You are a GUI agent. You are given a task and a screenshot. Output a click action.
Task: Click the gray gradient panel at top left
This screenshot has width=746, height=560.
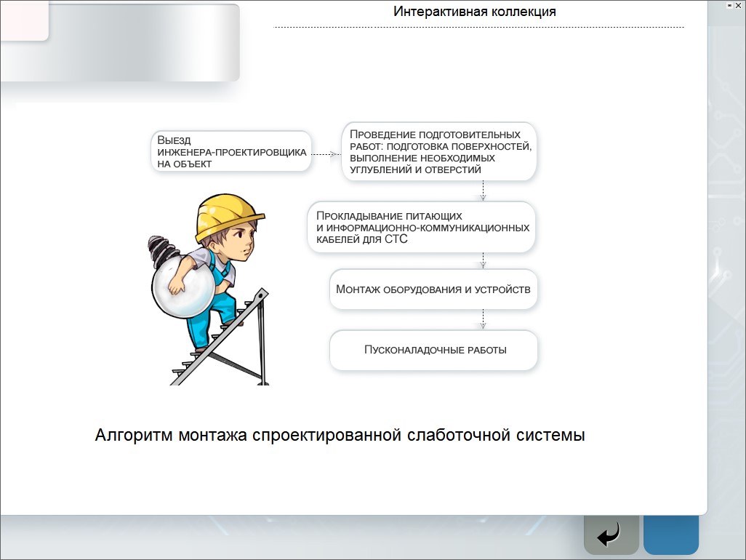click(145, 44)
